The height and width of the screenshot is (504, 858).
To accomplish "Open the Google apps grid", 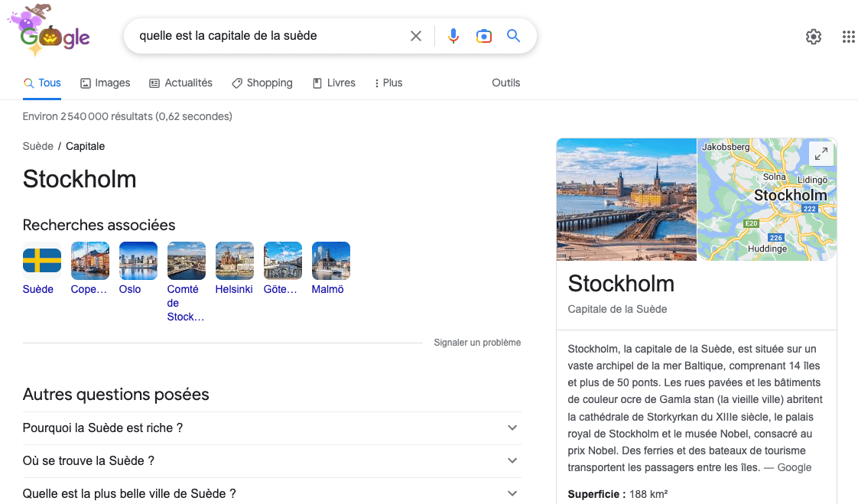I will [849, 36].
